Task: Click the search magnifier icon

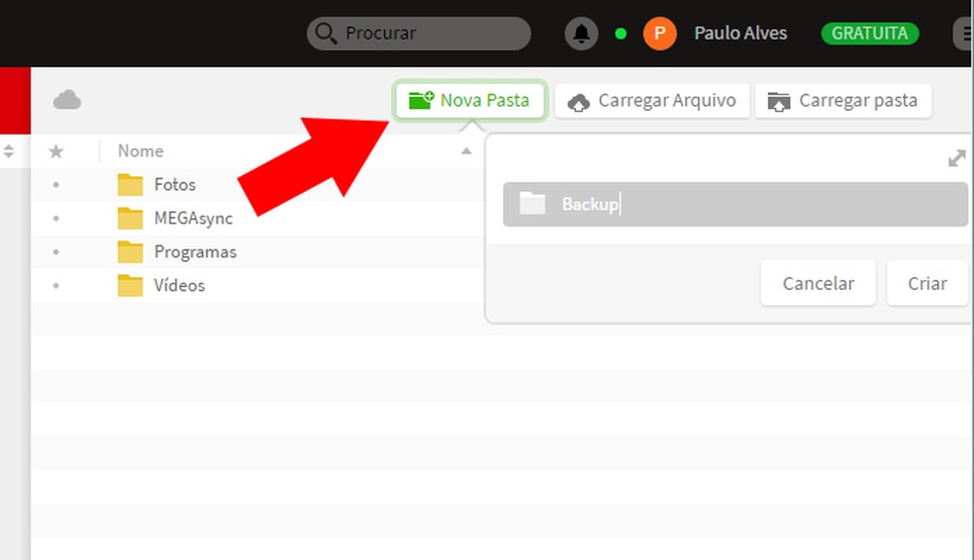Action: click(x=326, y=33)
